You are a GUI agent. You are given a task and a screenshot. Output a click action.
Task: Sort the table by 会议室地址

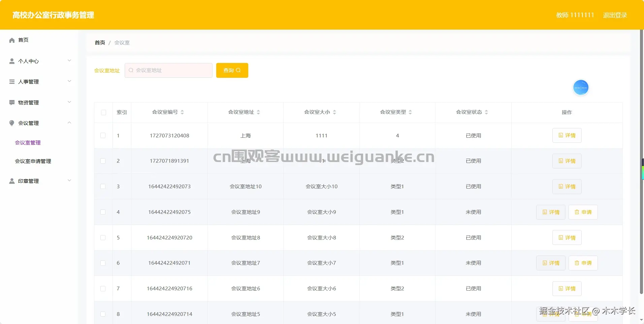[258, 112]
